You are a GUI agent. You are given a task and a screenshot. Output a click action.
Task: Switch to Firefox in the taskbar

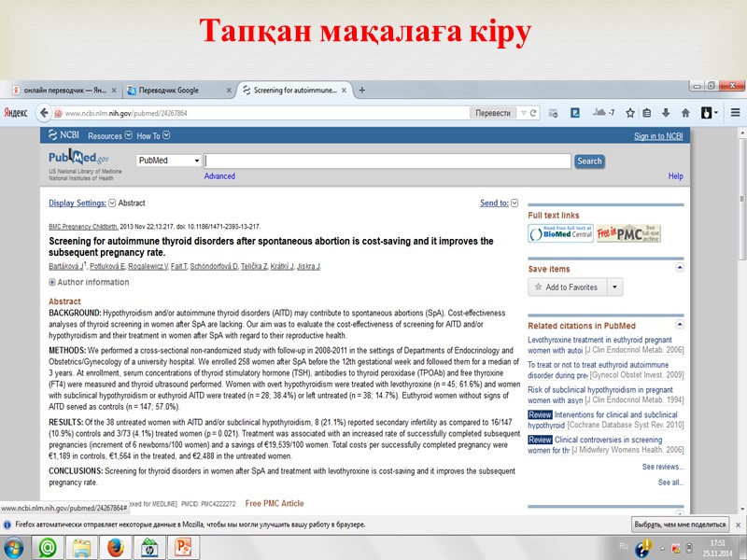(115, 548)
